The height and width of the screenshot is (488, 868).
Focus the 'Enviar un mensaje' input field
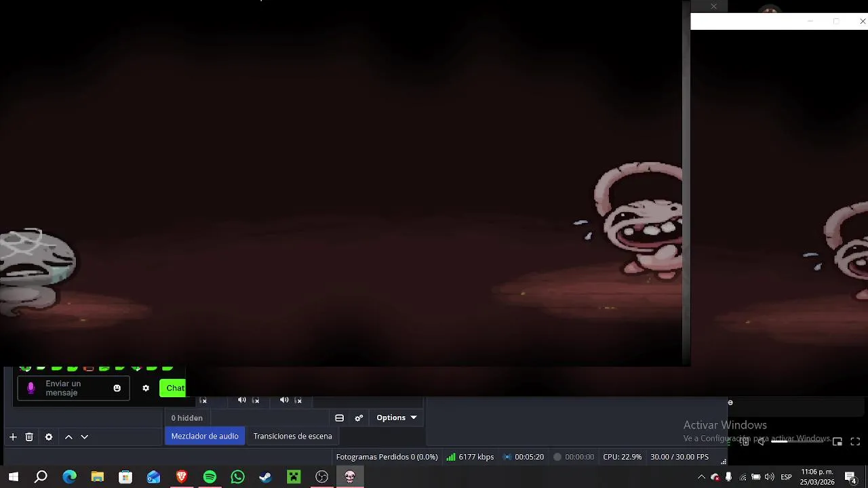click(x=73, y=388)
